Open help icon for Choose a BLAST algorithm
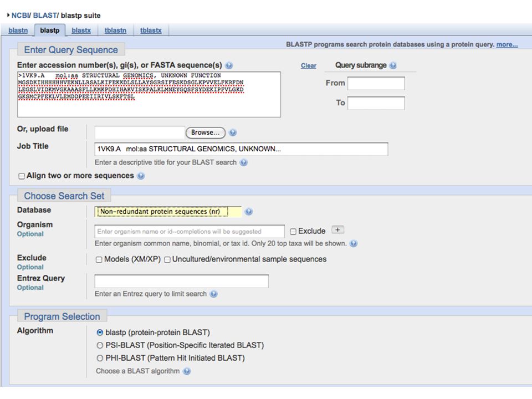 [187, 371]
